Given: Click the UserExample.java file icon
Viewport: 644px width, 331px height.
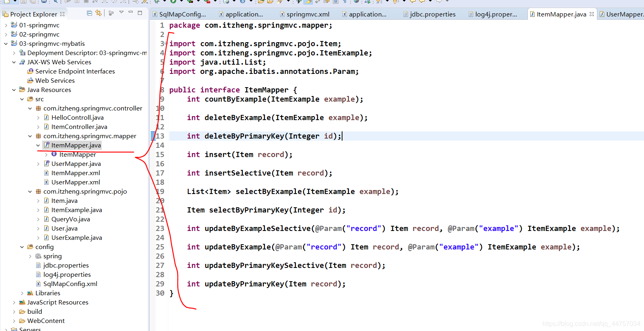Looking at the screenshot, I should [x=46, y=237].
